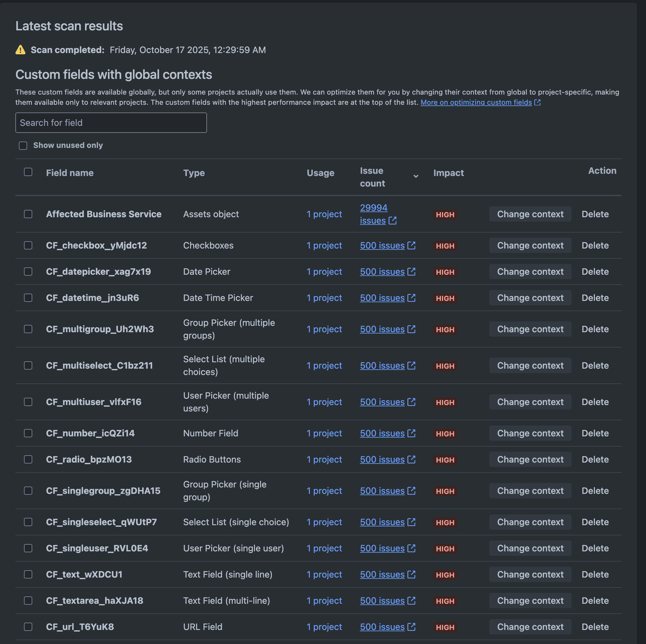The image size is (646, 644).
Task: Delete the Affected Business Service field
Action: tap(595, 214)
